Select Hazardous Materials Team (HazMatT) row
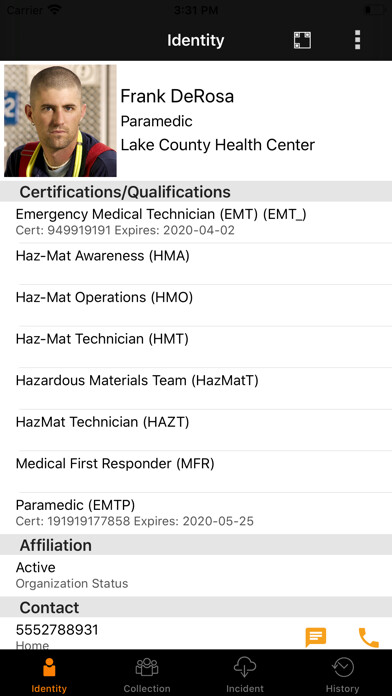This screenshot has height=696, width=392. (x=196, y=388)
